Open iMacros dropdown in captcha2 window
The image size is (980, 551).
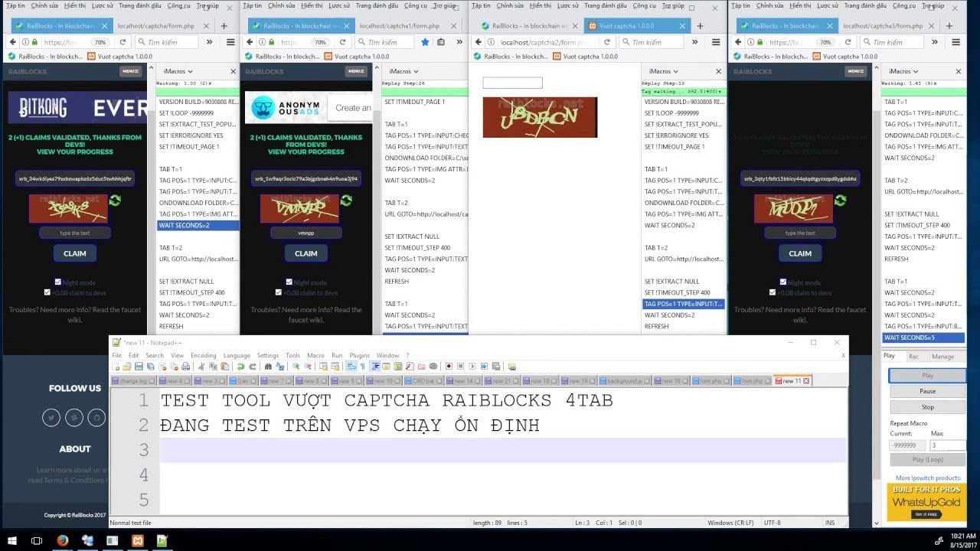(x=663, y=71)
